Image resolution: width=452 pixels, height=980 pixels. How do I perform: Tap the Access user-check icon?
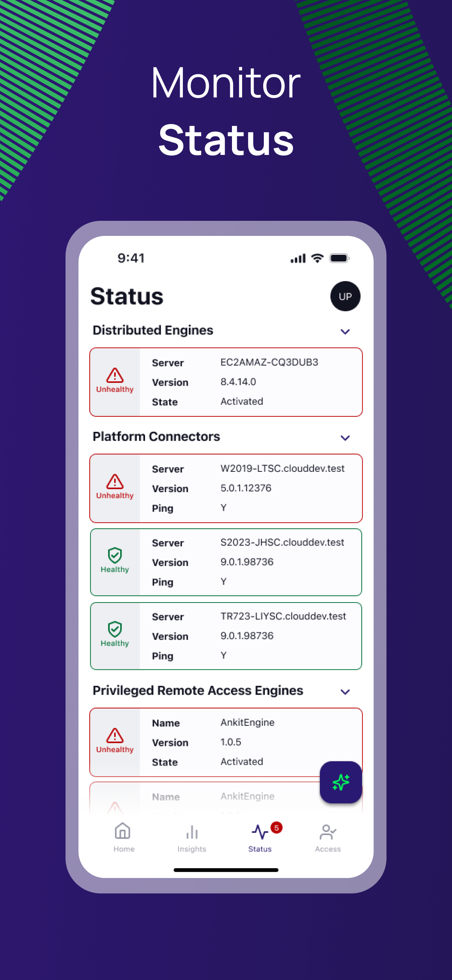click(x=328, y=832)
